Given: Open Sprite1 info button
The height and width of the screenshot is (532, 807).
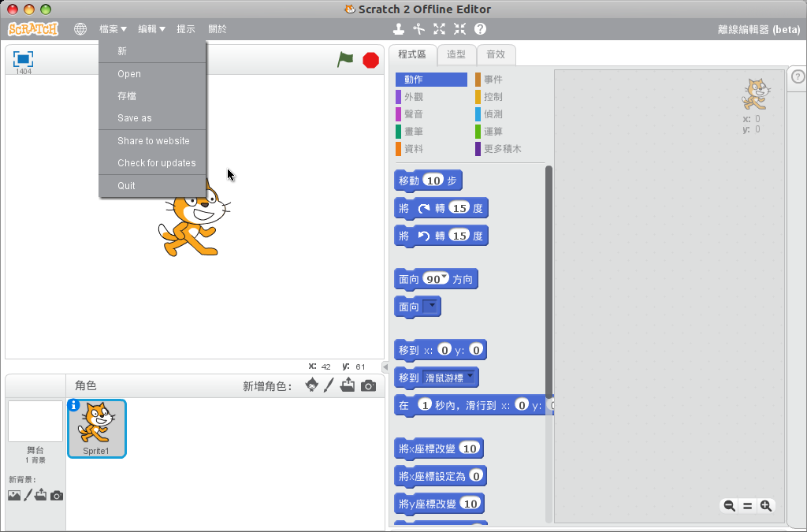Looking at the screenshot, I should point(73,405).
